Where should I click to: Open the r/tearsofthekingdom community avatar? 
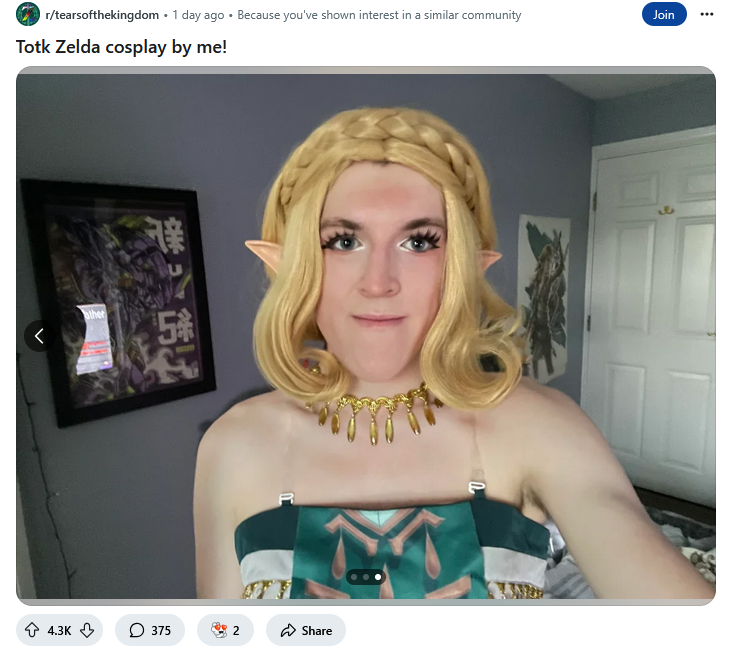(x=28, y=14)
